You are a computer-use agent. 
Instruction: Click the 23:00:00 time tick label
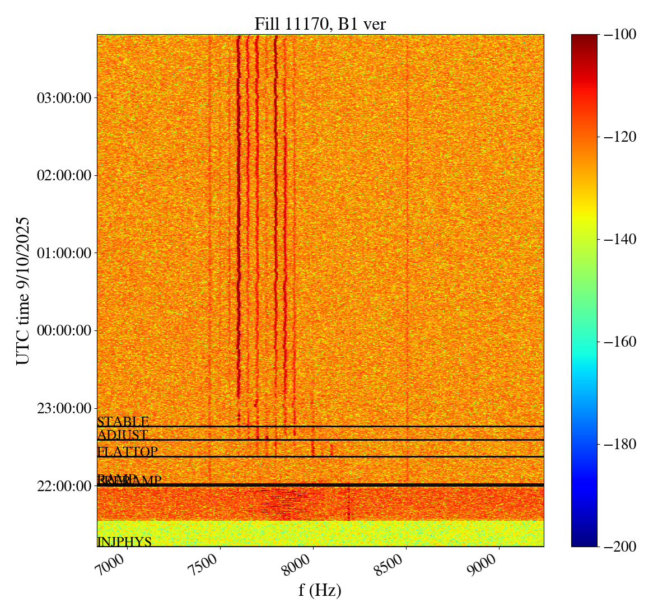(63, 408)
